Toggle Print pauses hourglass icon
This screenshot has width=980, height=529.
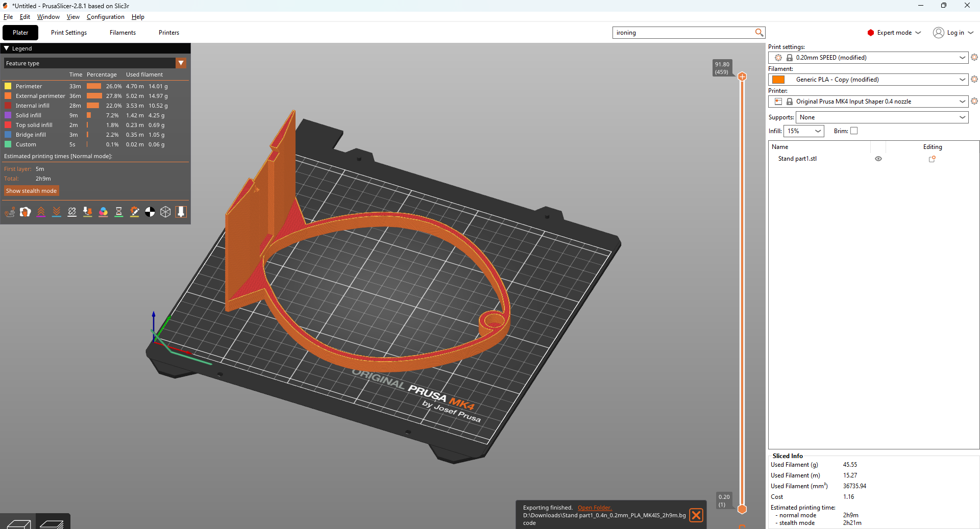[x=119, y=212]
